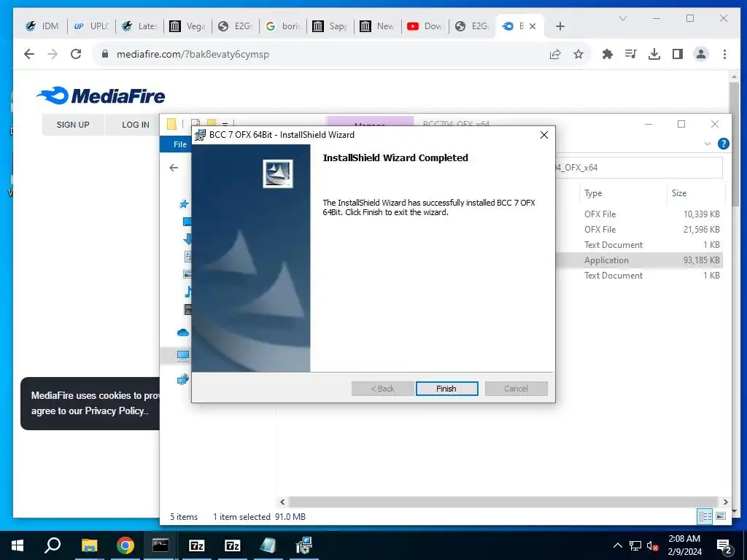The width and height of the screenshot is (747, 560).
Task: Open File Explorer from the taskbar
Action: coord(89,545)
